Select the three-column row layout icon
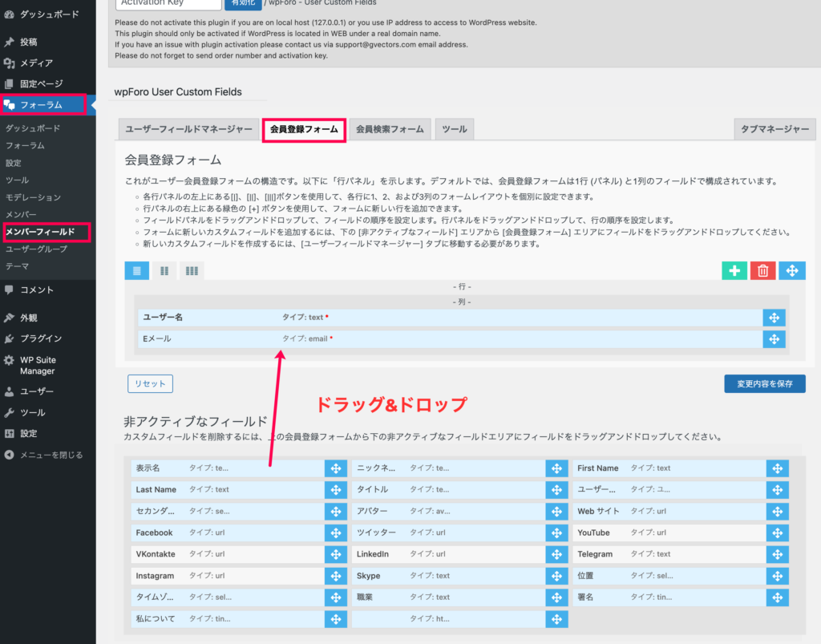The width and height of the screenshot is (821, 644). tap(192, 271)
